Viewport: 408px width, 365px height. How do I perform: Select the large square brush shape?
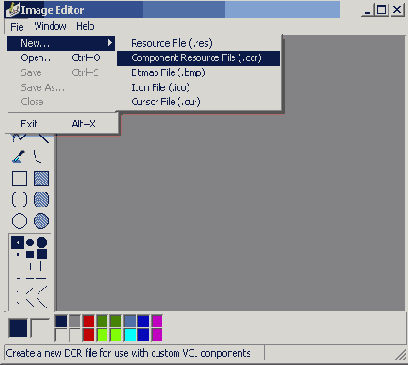(x=42, y=254)
